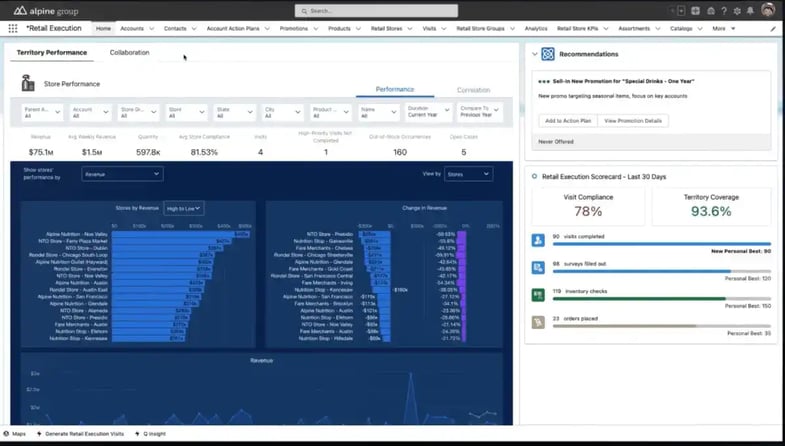Switch to the Correlation dashboard tab
The width and height of the screenshot is (785, 446).
[473, 90]
